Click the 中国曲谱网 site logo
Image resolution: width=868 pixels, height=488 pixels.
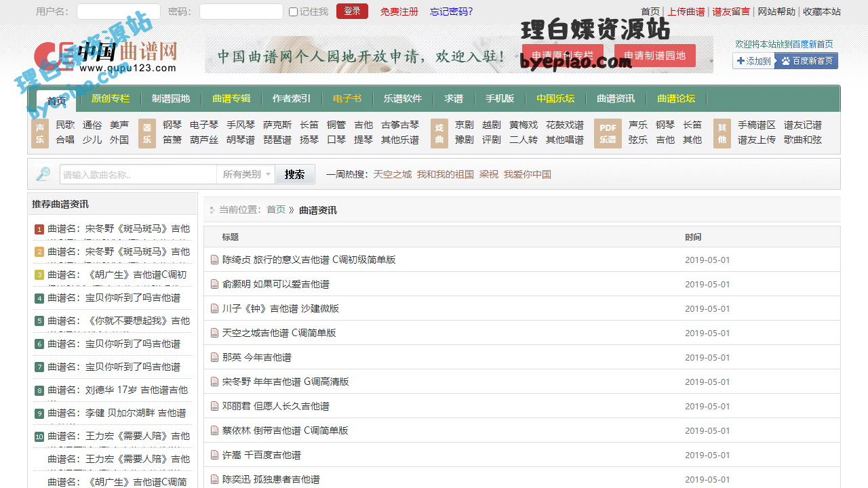[x=106, y=56]
